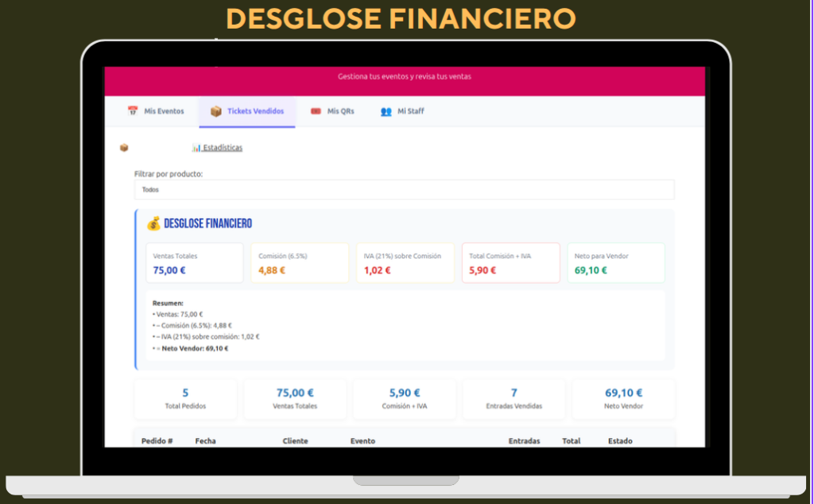This screenshot has width=814, height=504.
Task: Expand the Filtrar por producto dropdown
Action: tap(404, 190)
